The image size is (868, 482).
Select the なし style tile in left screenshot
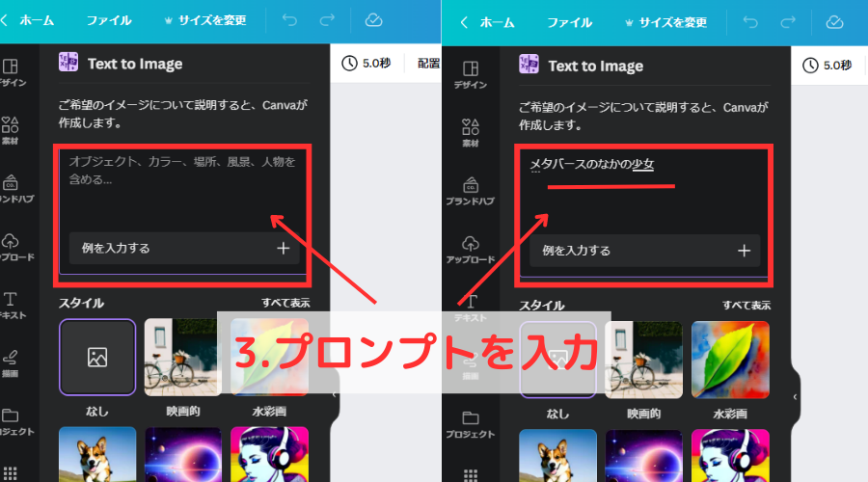[x=97, y=358]
